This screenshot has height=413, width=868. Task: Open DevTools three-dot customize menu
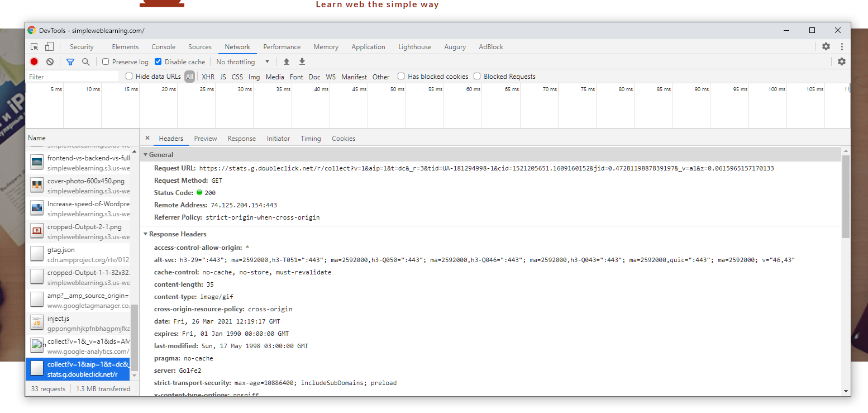tap(842, 47)
